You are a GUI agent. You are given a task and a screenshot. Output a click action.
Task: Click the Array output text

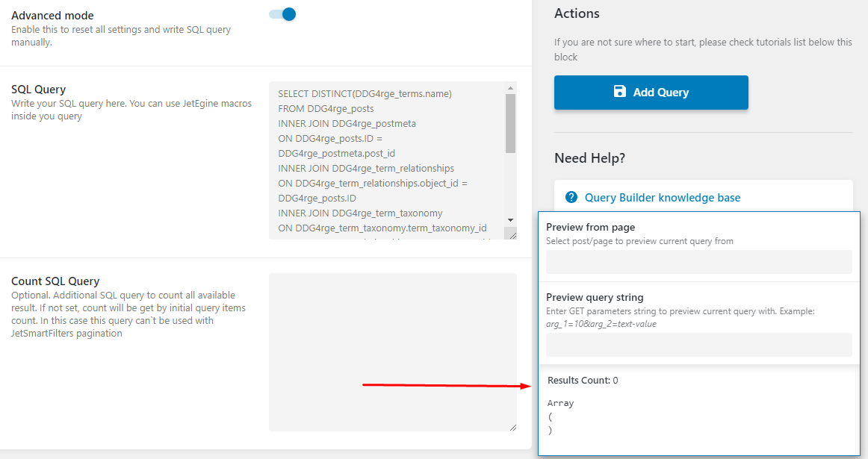point(560,403)
